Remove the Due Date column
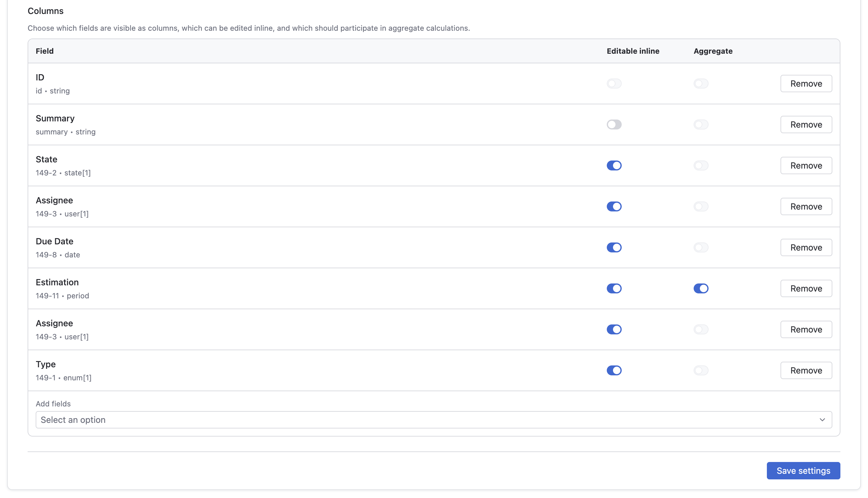 pos(806,247)
